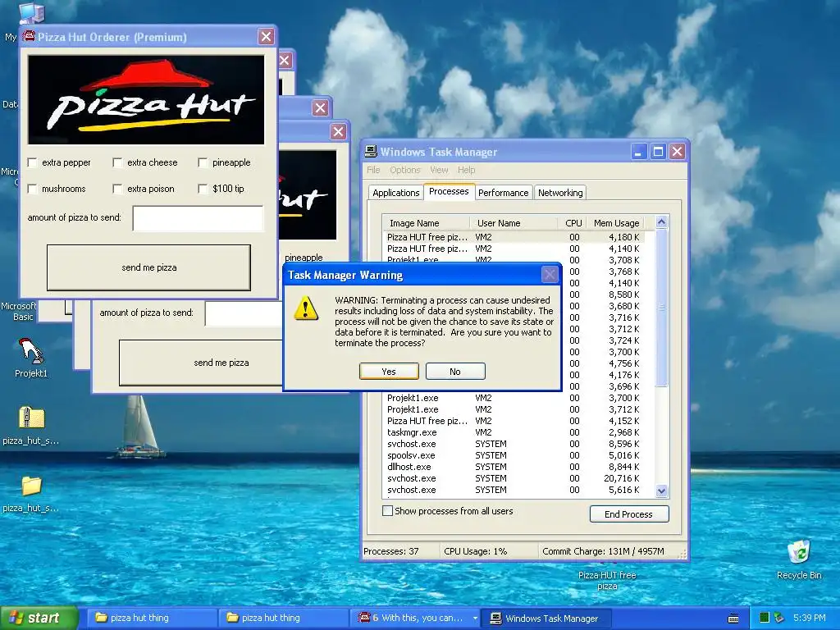This screenshot has height=630, width=840.
Task: Open Task Manager Help menu
Action: (x=466, y=170)
